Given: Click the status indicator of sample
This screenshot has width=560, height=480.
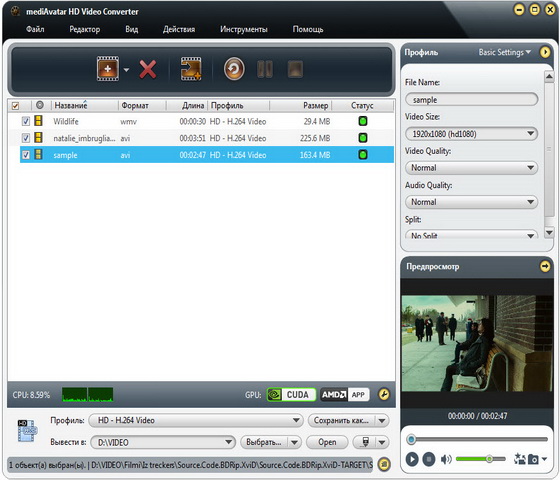Looking at the screenshot, I should (x=362, y=155).
